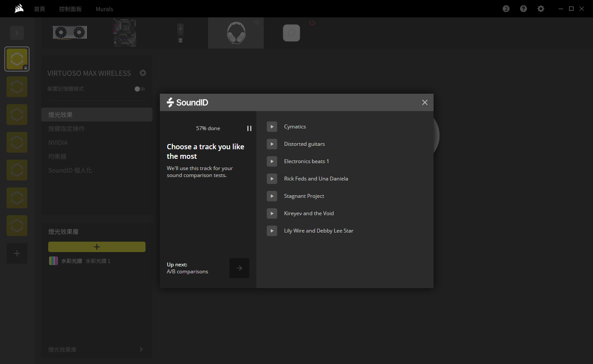
Task: Choose Rick Feds and Una Daniela name
Action: (x=316, y=179)
